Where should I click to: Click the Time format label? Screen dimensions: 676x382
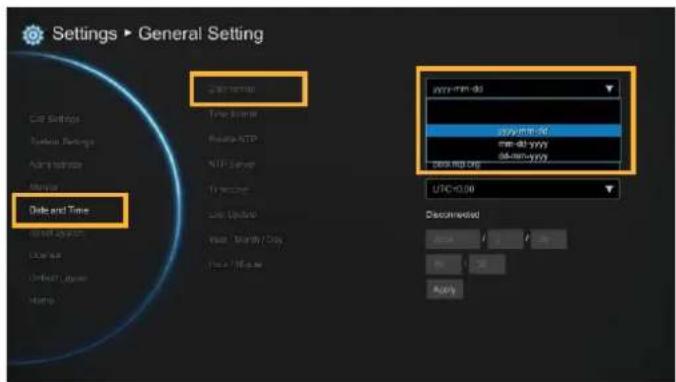click(x=233, y=114)
